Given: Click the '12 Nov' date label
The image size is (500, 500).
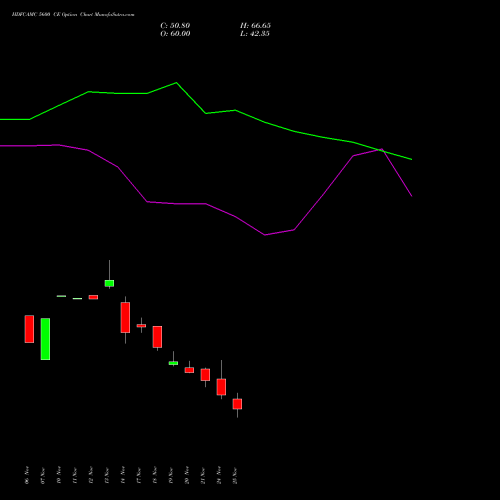Looking at the screenshot, I should [91, 475].
